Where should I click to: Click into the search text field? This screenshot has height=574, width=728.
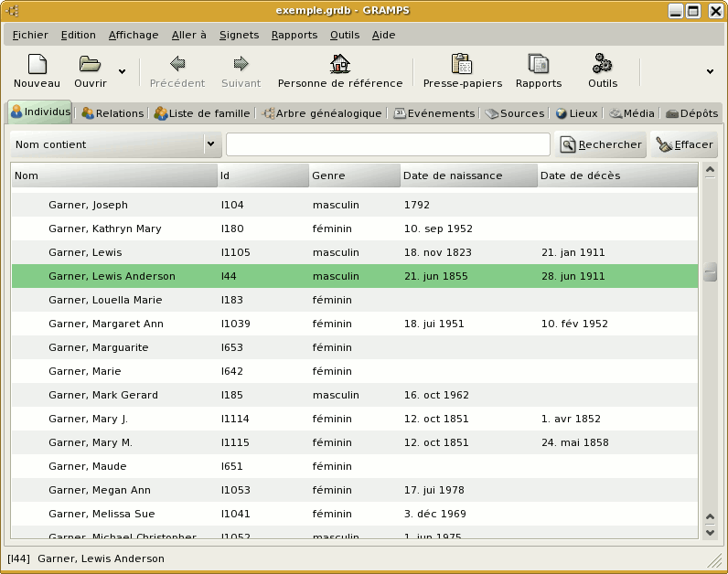click(388, 144)
